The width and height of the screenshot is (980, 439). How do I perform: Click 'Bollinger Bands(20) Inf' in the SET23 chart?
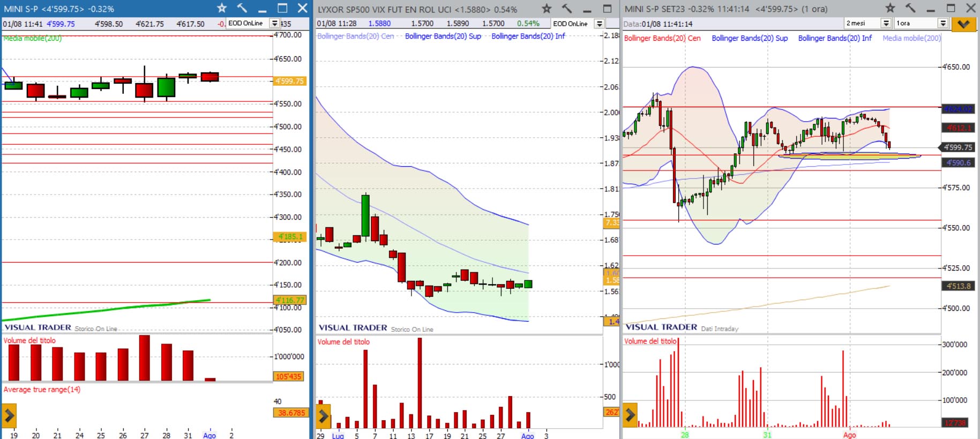pos(835,38)
